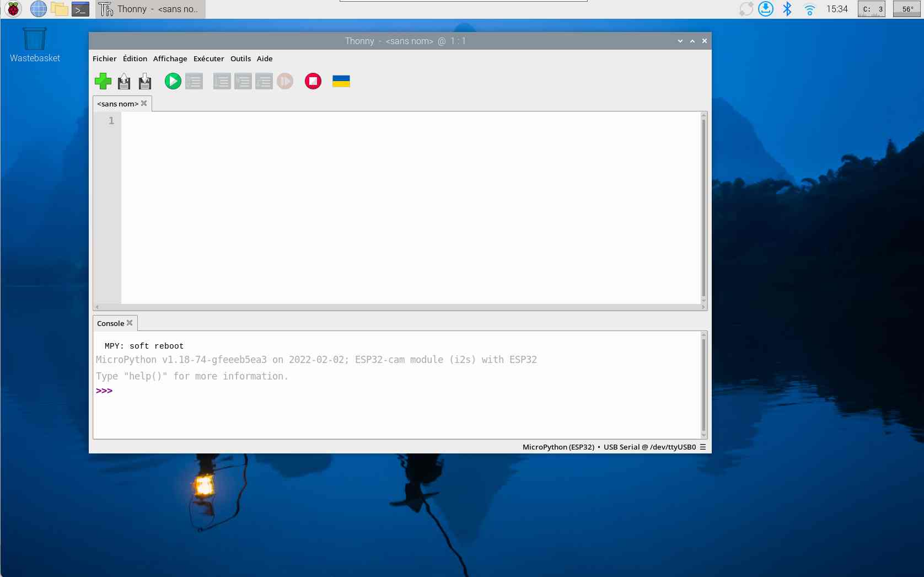The height and width of the screenshot is (577, 924).
Task: Open the Fichier menu
Action: (x=104, y=58)
